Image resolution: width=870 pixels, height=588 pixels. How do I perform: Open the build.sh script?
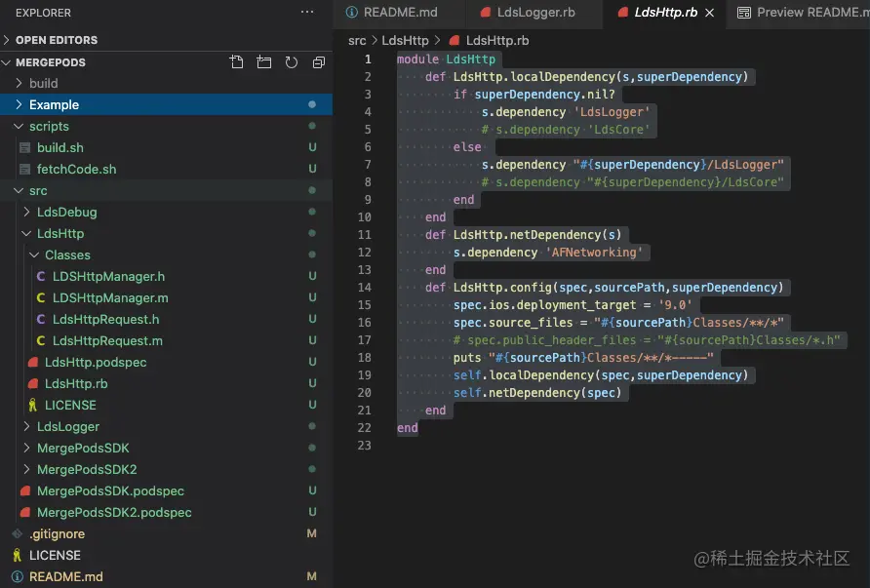pyautogui.click(x=59, y=147)
